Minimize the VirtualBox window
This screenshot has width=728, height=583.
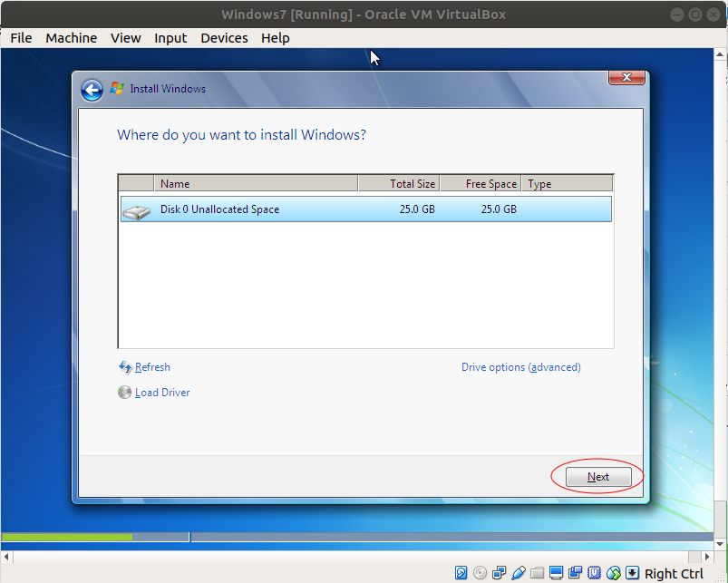click(677, 15)
